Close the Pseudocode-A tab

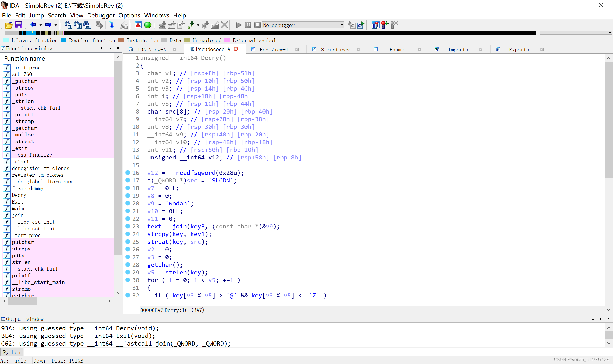(236, 49)
